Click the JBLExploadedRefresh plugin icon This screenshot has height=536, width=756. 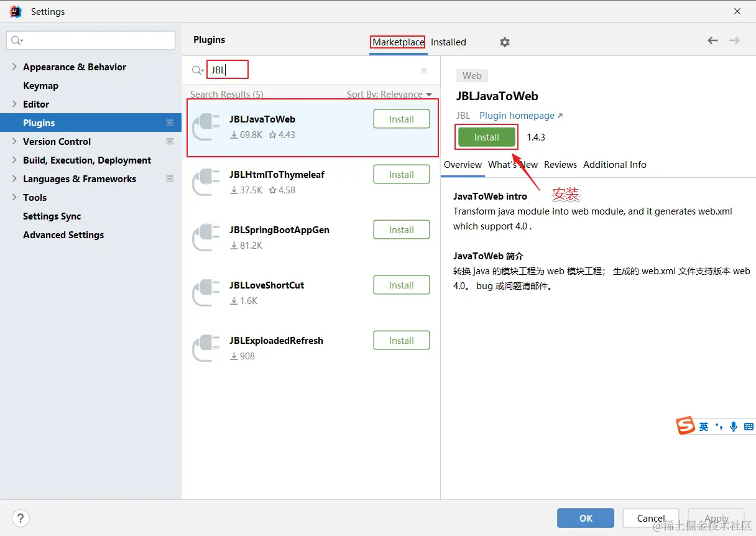(x=206, y=348)
